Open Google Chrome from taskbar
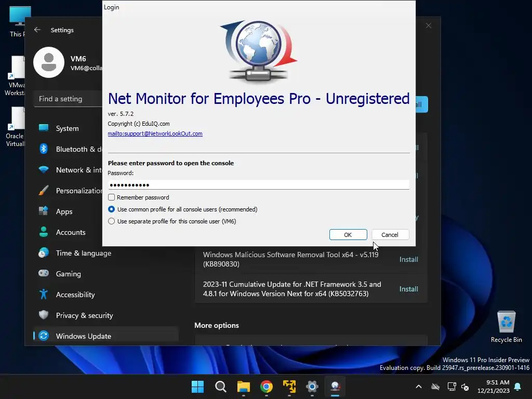Viewport: 532px width, 399px height. 267,387
